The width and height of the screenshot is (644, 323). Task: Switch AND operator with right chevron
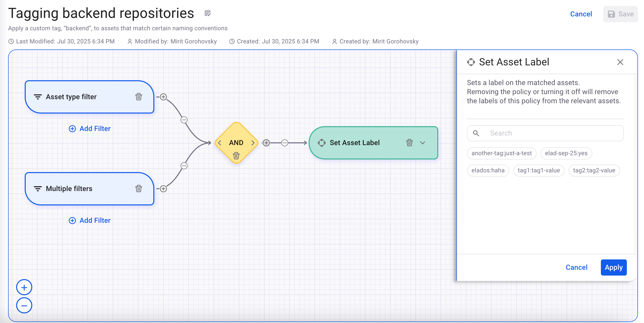tap(253, 143)
